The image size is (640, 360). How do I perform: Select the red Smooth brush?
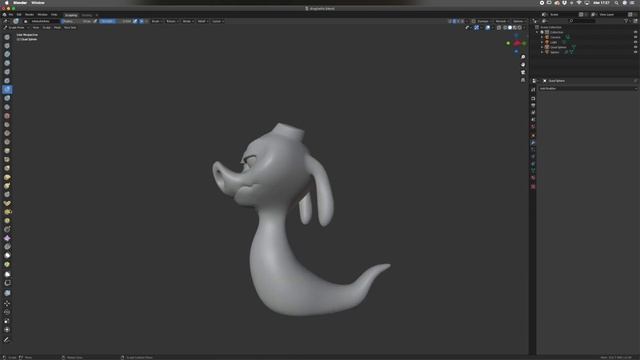[x=7, y=116]
